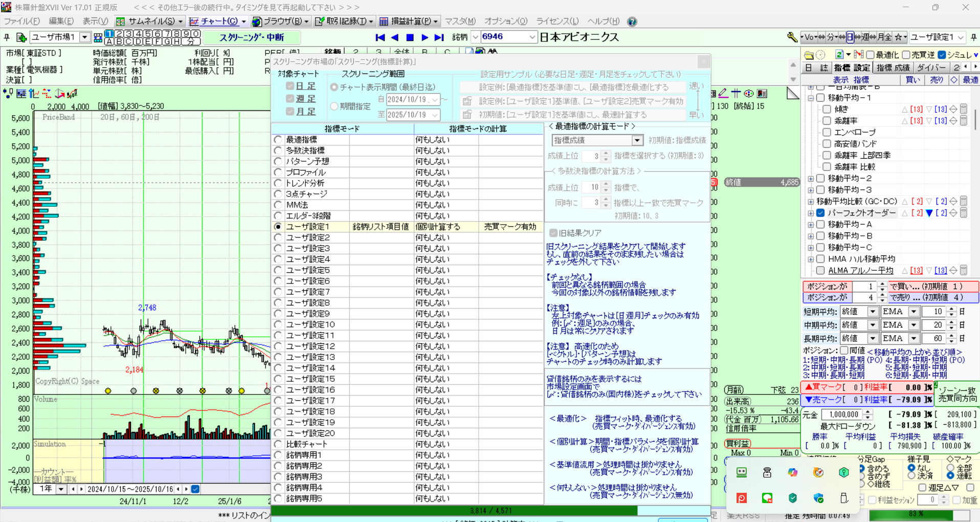Open the yellow folder icon in indicator panel
980x522 pixels.
pyautogui.click(x=809, y=55)
